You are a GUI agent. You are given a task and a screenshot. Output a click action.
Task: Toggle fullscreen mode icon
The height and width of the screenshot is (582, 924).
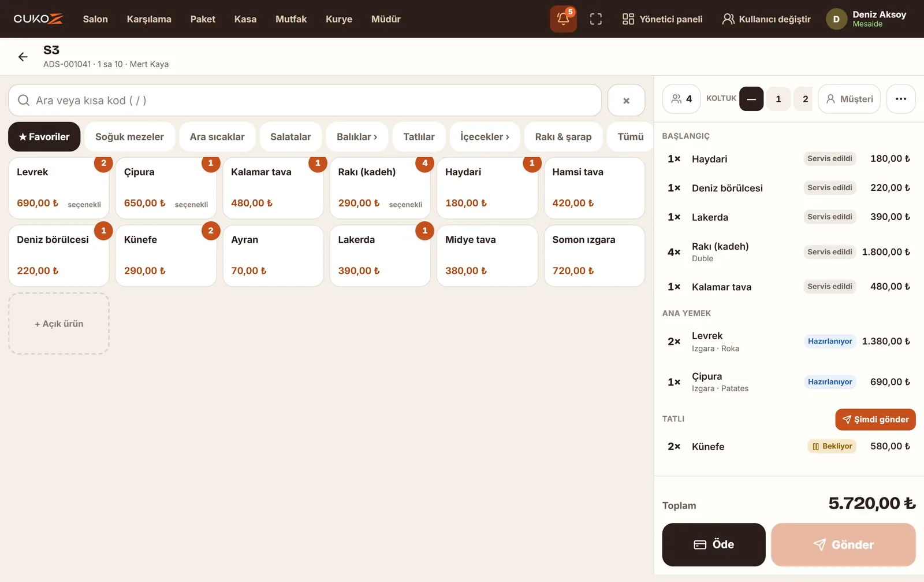(x=596, y=19)
